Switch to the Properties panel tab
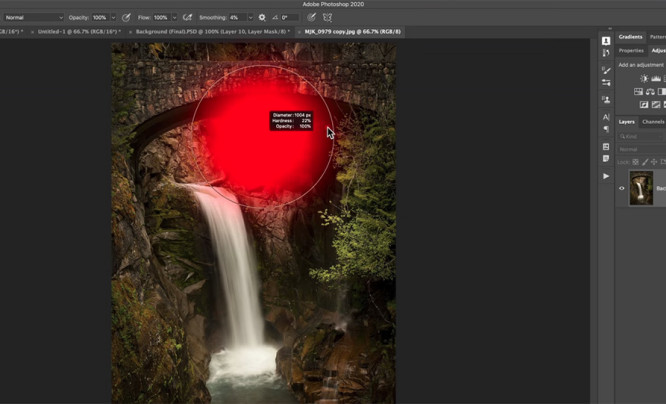Image resolution: width=666 pixels, height=404 pixels. click(631, 51)
